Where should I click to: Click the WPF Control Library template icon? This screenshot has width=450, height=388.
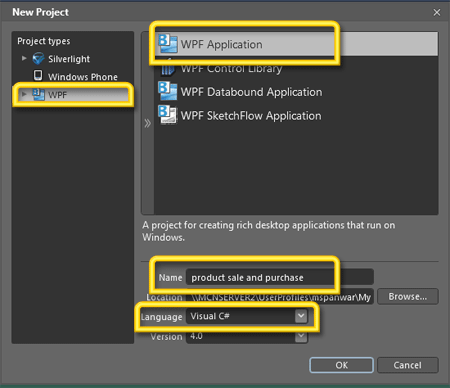click(x=167, y=68)
